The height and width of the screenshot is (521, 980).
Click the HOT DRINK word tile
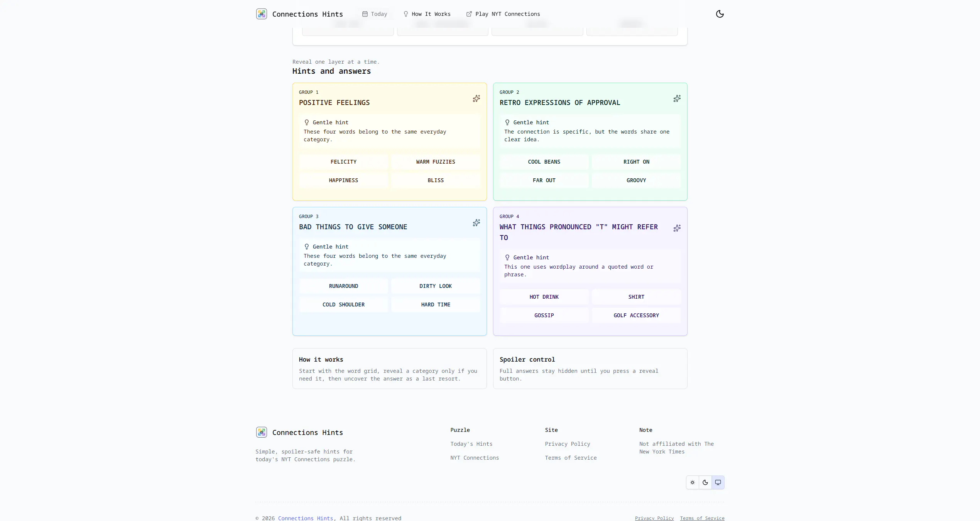coord(544,297)
